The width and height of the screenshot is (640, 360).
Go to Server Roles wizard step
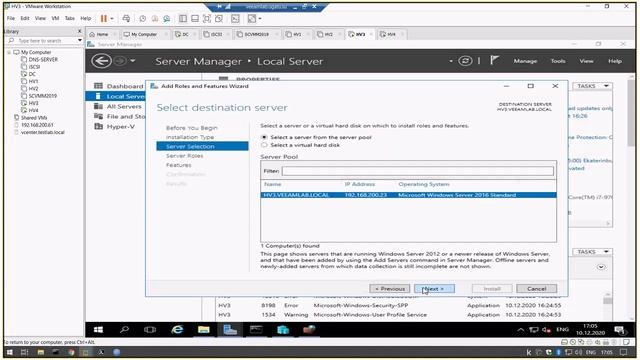(x=184, y=156)
